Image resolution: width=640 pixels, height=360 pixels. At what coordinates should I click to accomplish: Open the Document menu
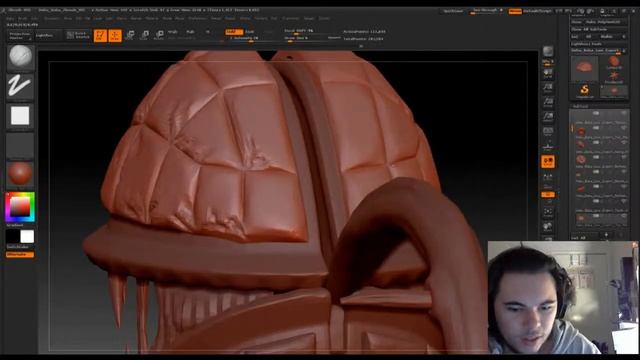52,18
